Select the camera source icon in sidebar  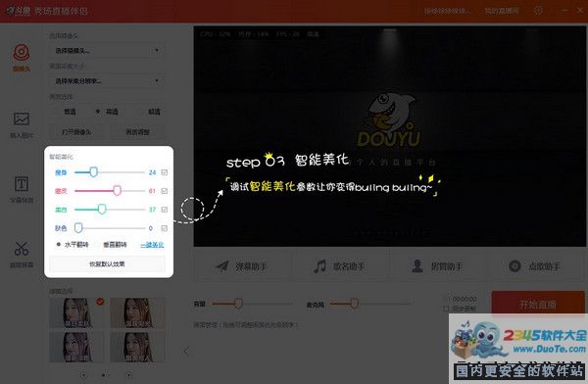(22, 53)
